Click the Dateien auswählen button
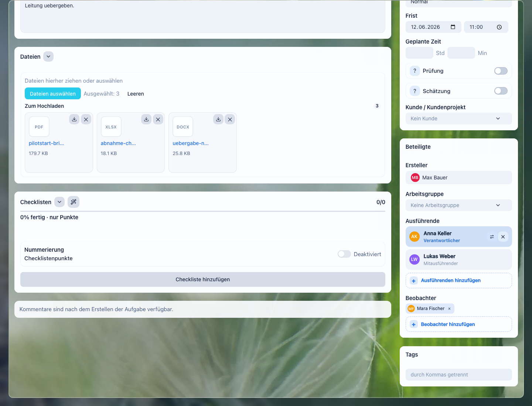The image size is (532, 406). (x=53, y=93)
